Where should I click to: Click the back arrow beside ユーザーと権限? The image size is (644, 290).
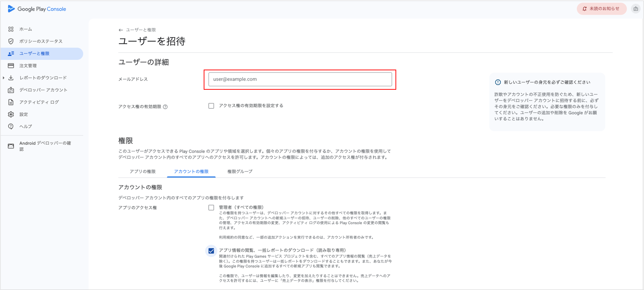[121, 30]
